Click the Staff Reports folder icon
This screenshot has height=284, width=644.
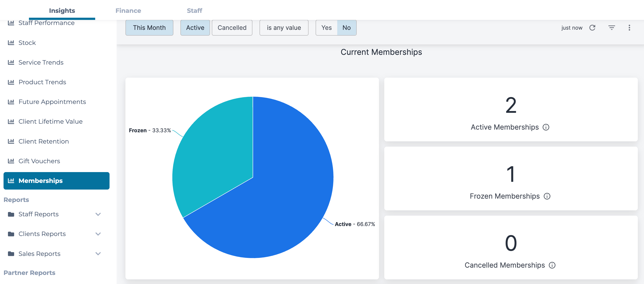tap(11, 214)
